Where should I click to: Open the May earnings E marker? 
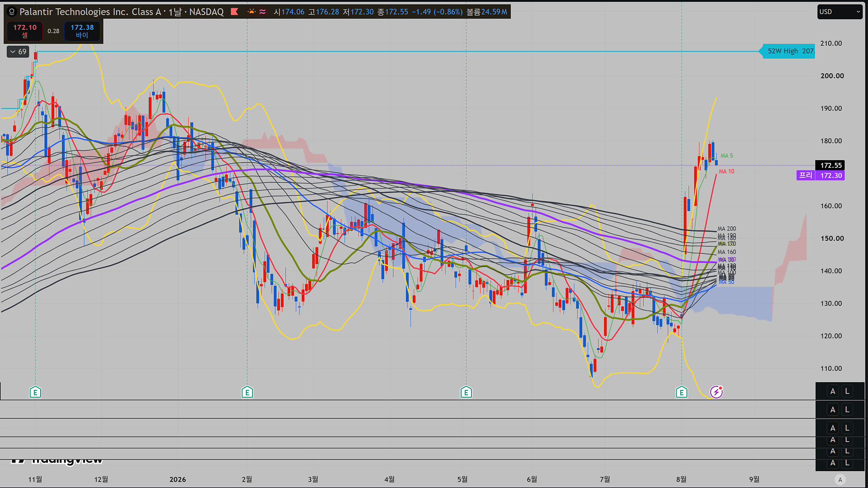(466, 392)
